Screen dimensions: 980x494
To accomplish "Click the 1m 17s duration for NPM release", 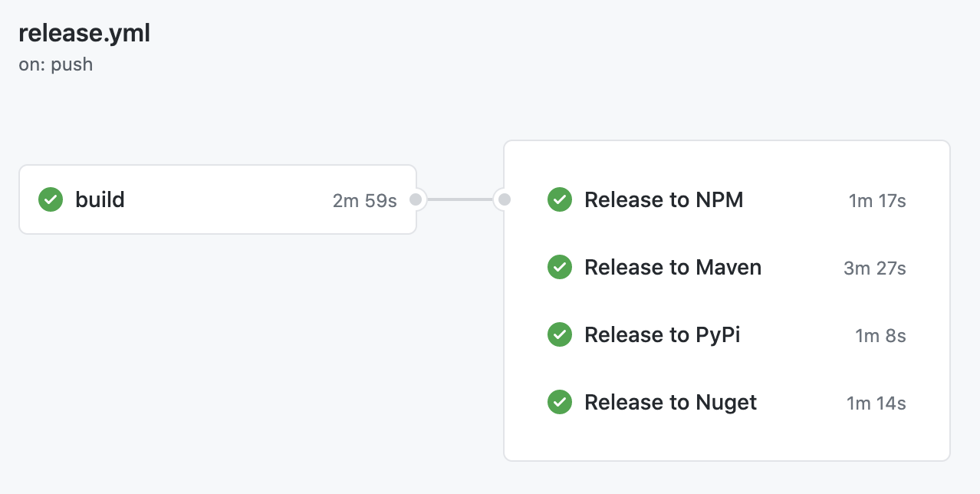I will 876,199.
